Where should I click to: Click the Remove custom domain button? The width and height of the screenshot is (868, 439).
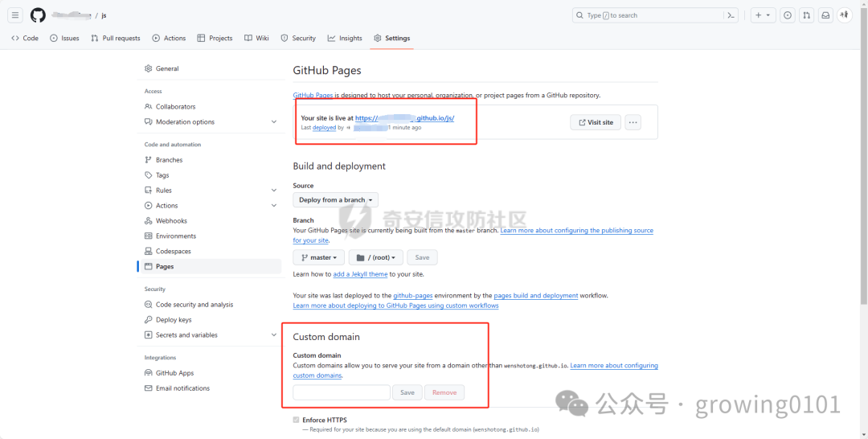click(444, 392)
